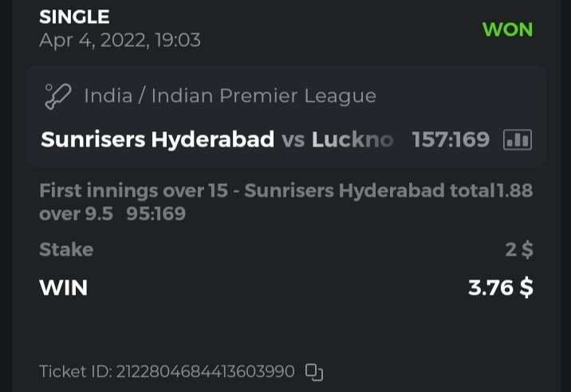
Task: Click the SINGLE bet type heading
Action: tap(74, 17)
